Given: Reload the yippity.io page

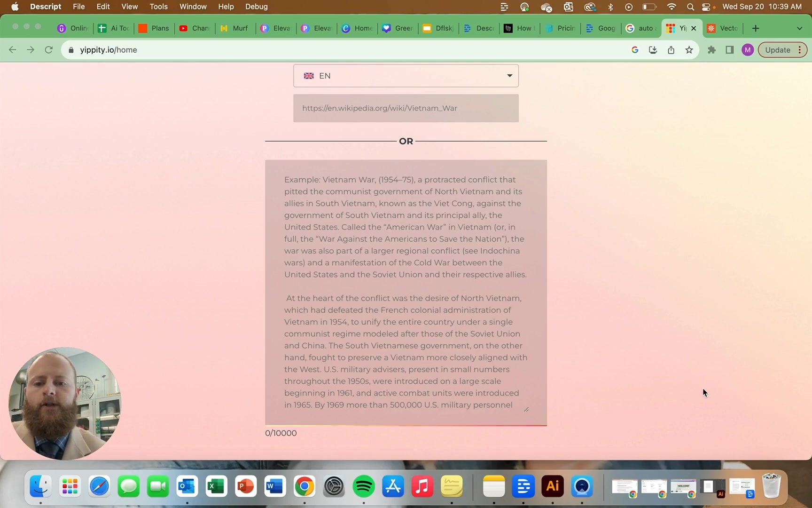Looking at the screenshot, I should click(48, 50).
